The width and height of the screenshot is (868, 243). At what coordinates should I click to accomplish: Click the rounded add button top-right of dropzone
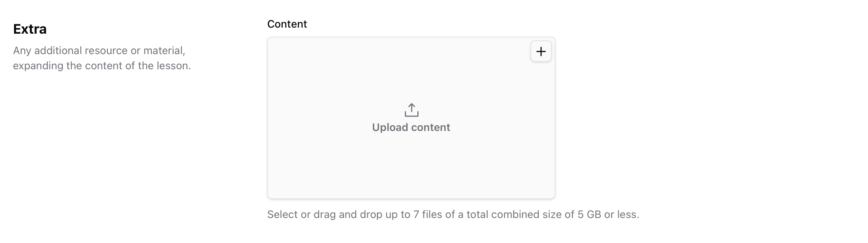point(541,51)
